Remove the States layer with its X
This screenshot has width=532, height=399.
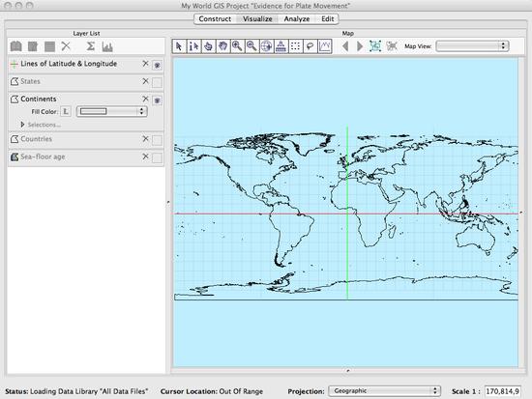[145, 81]
